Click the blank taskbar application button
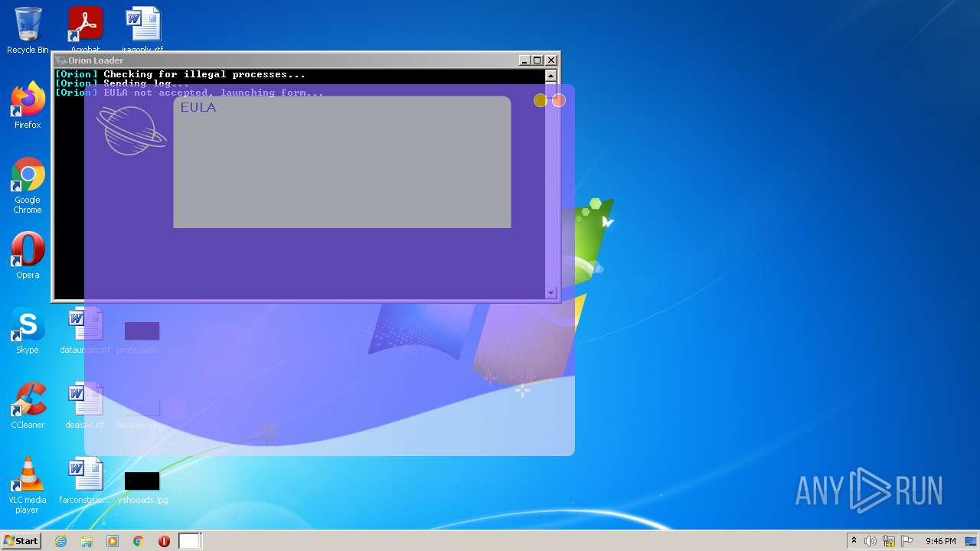The image size is (980, 551). coord(190,541)
